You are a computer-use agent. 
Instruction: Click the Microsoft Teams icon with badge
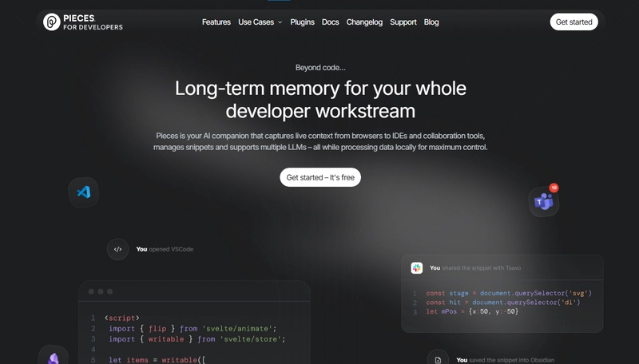point(544,201)
